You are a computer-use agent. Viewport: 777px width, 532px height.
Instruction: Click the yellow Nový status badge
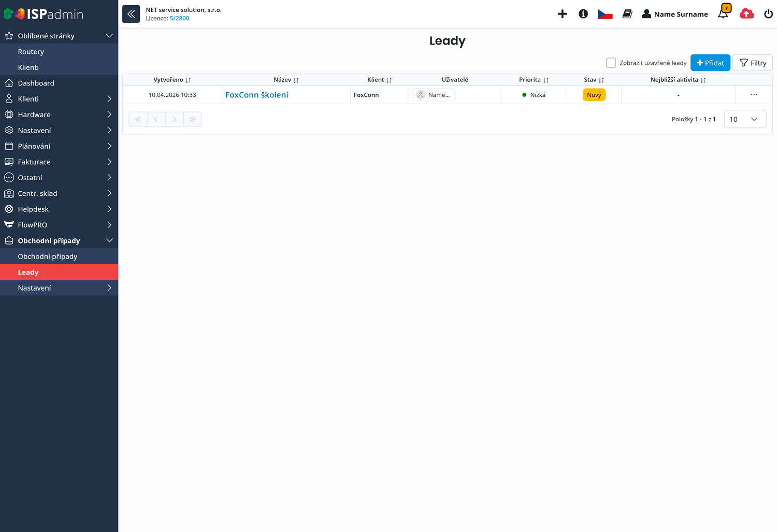(x=594, y=95)
